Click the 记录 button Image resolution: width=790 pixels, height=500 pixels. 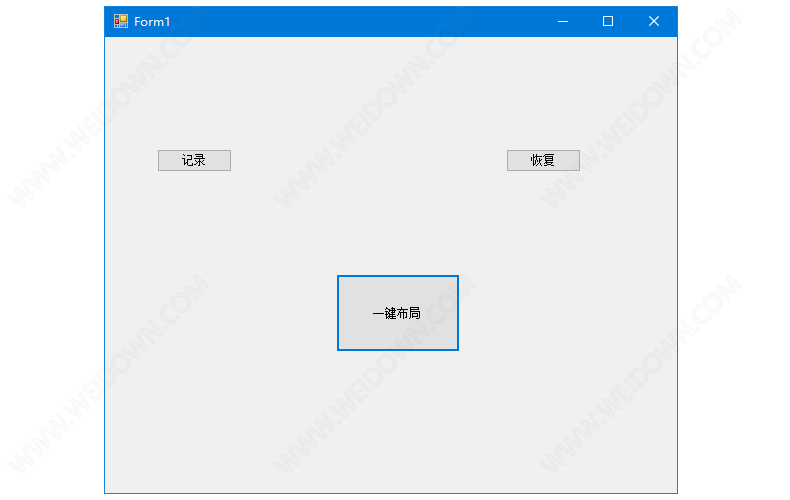click(x=194, y=160)
